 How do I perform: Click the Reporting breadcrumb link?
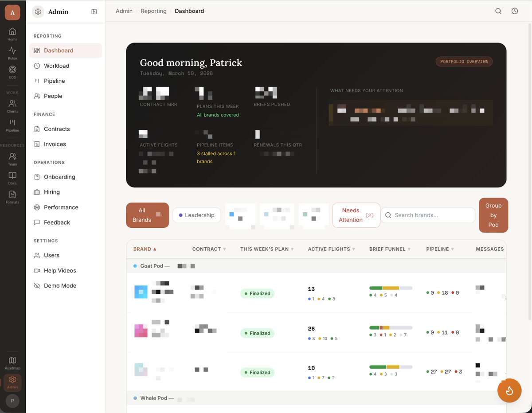coord(154,11)
